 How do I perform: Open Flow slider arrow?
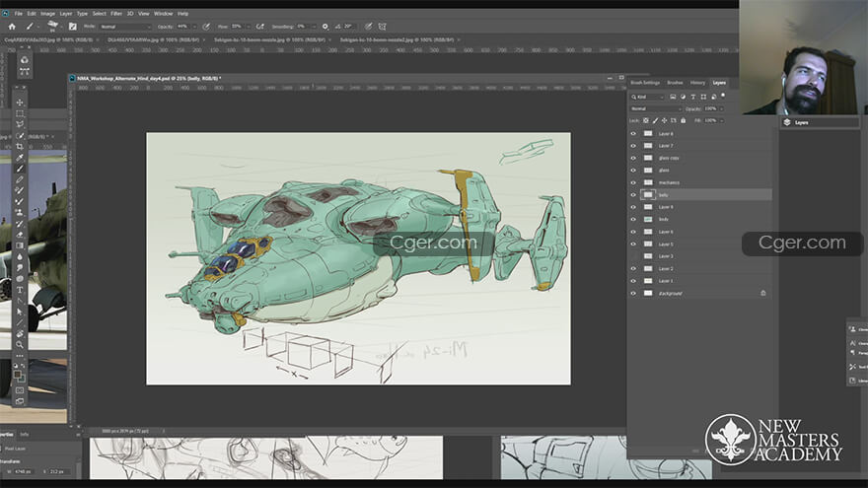248,27
